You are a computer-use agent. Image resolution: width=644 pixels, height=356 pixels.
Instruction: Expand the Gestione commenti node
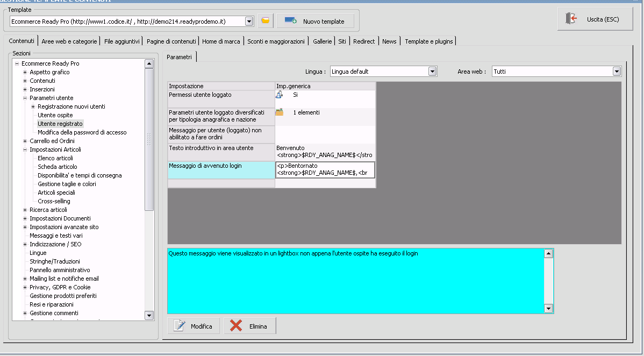(x=25, y=313)
